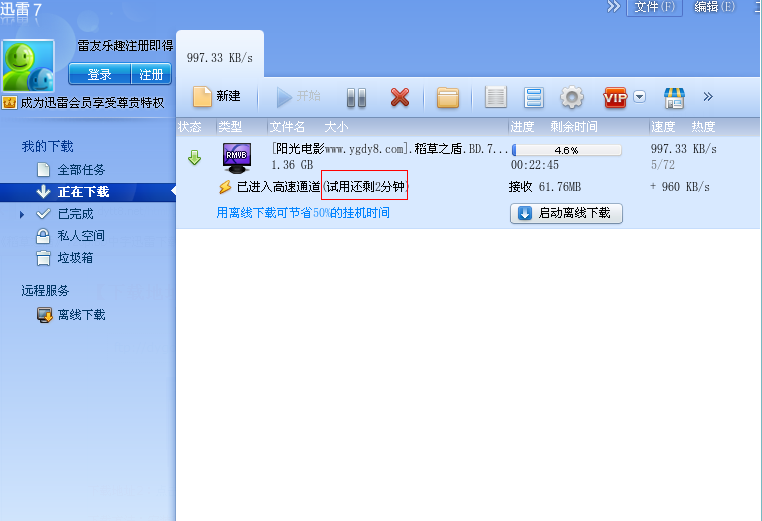Image resolution: width=762 pixels, height=521 pixels.
Task: Click the 成为迅雷会员享受尊贵特权 link
Action: pos(92,103)
